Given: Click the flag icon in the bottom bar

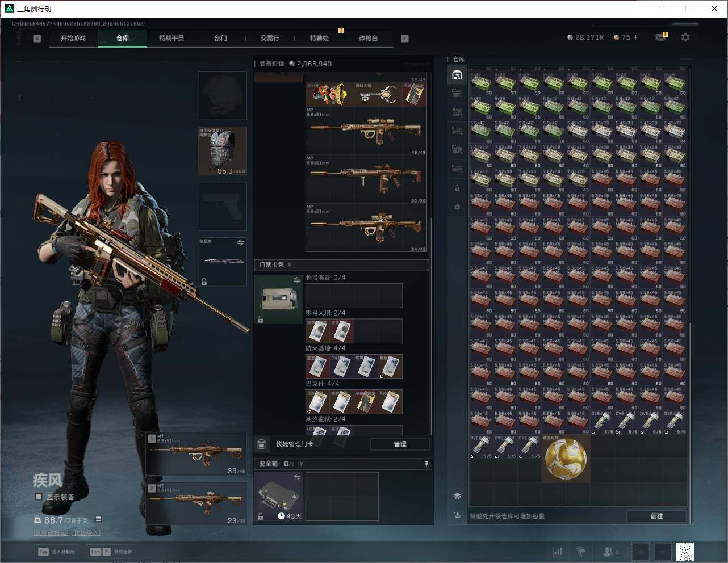Looking at the screenshot, I should [x=581, y=552].
